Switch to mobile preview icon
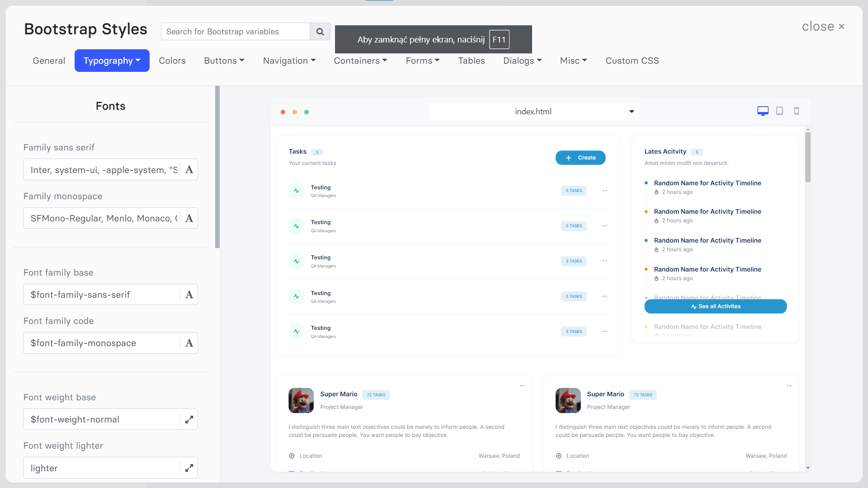 click(797, 111)
